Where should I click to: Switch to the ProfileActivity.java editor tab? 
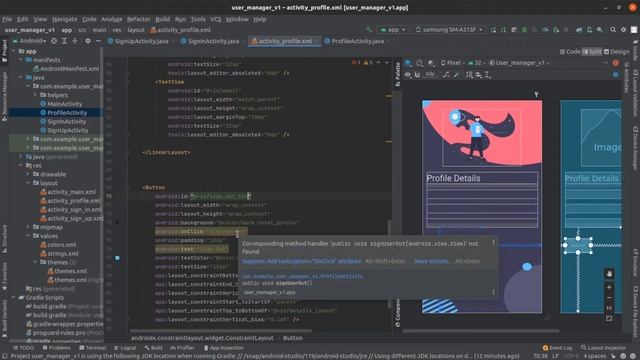point(358,41)
